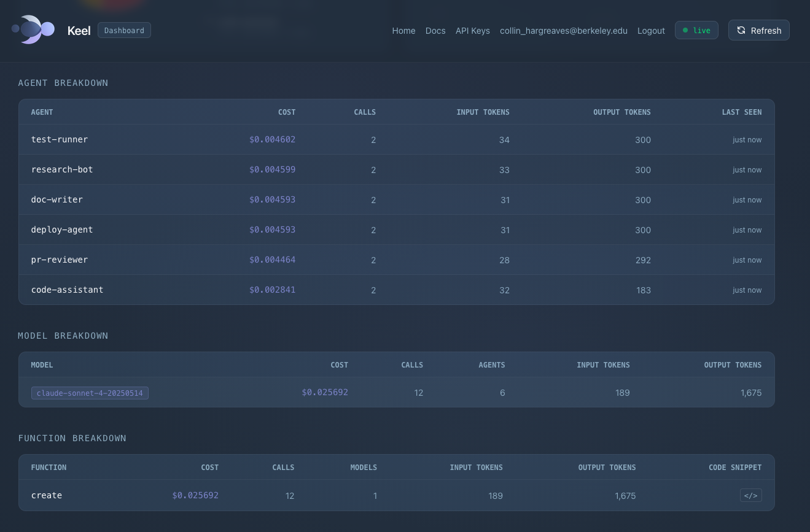Image resolution: width=810 pixels, height=532 pixels.
Task: Click the create function name
Action: tap(47, 495)
